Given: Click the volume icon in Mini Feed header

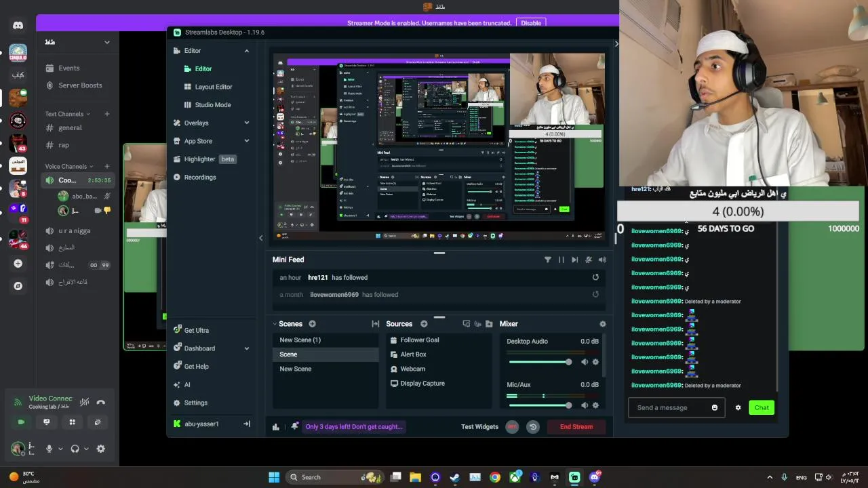Looking at the screenshot, I should (602, 260).
